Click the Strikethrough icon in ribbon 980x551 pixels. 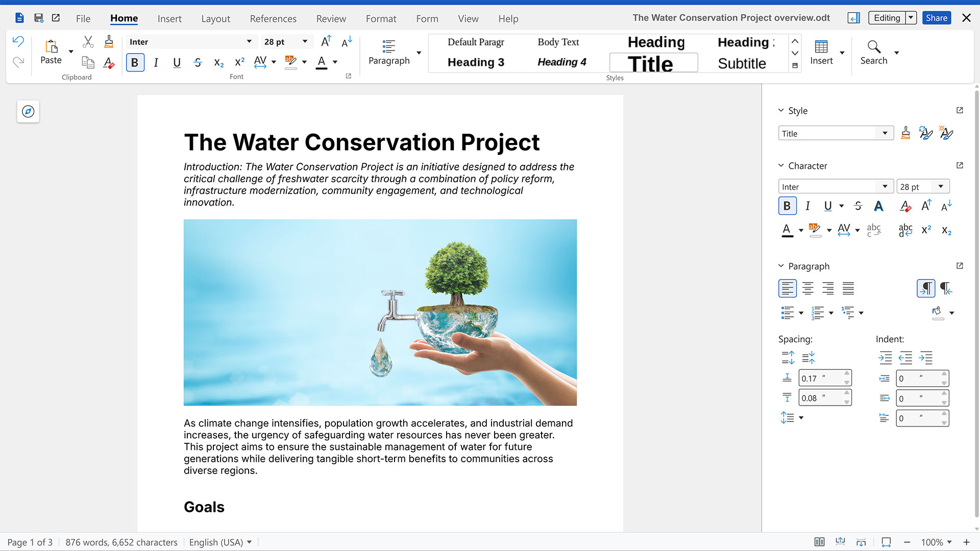point(198,62)
